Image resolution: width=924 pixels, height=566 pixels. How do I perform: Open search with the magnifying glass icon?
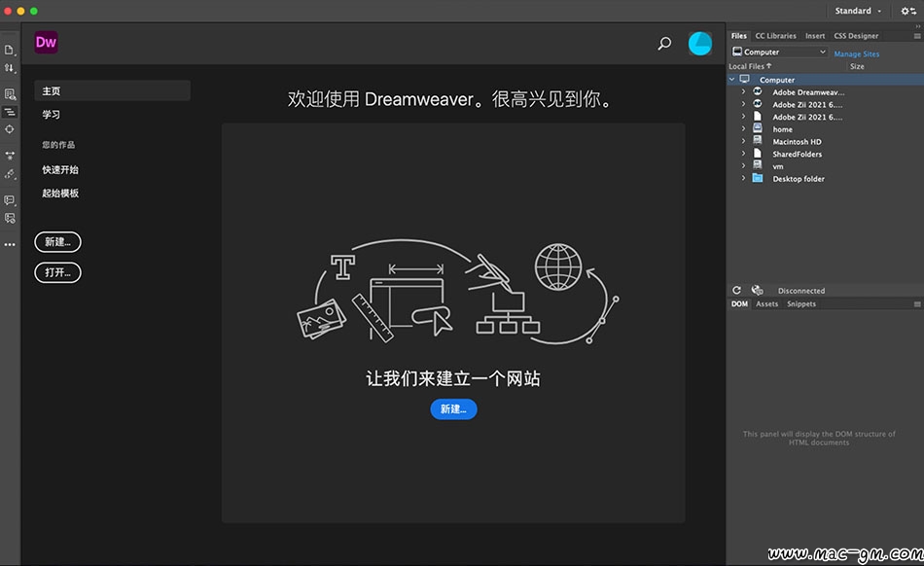pyautogui.click(x=664, y=44)
